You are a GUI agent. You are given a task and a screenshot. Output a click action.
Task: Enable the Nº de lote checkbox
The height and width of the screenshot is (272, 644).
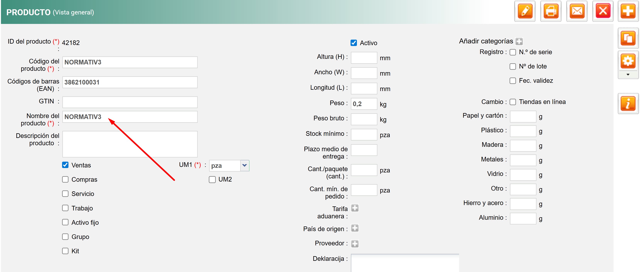pos(513,66)
